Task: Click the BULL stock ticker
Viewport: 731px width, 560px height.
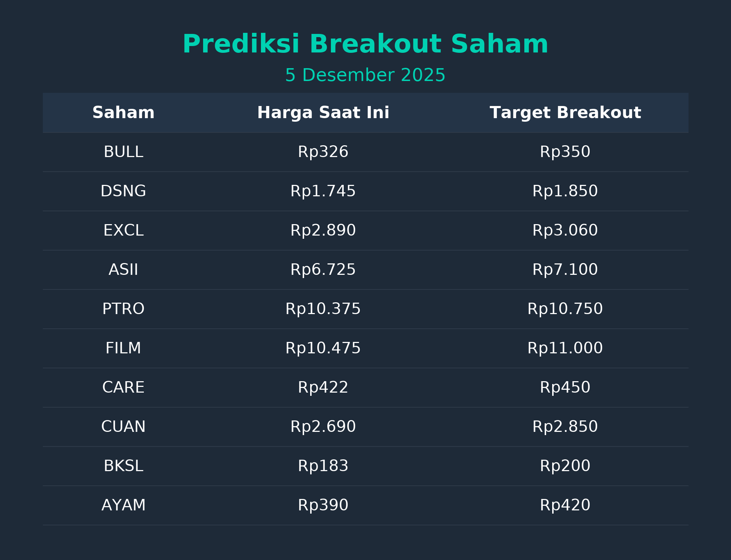Action: click(123, 152)
